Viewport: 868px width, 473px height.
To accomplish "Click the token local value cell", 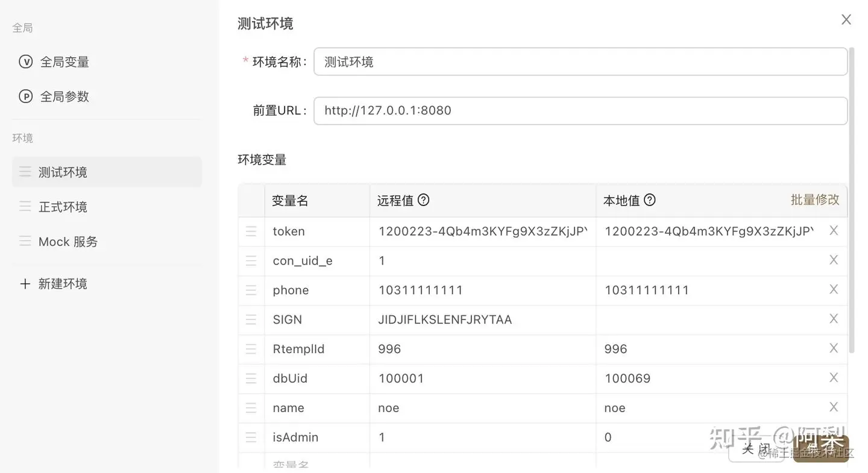I will point(709,231).
